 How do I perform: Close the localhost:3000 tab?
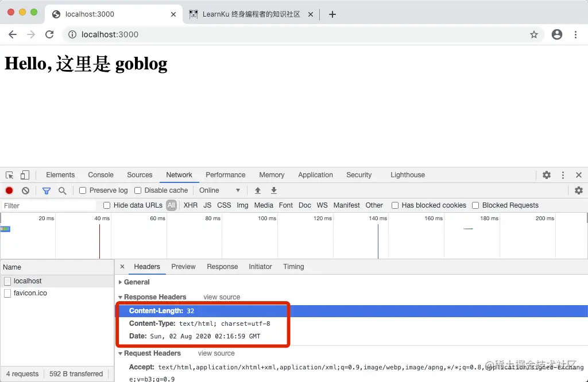[x=173, y=14]
